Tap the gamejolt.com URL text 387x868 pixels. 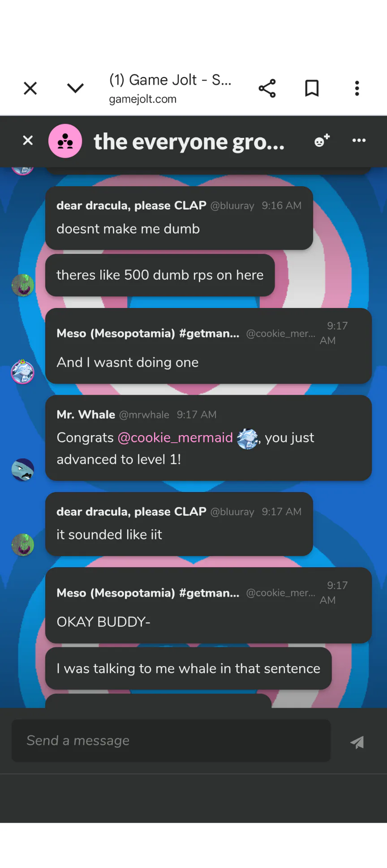[x=143, y=99]
